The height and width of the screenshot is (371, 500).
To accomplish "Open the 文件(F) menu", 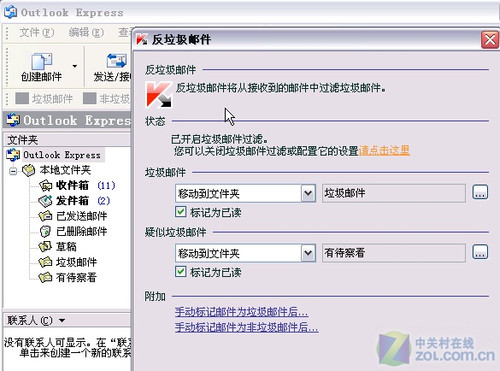I will [x=36, y=32].
